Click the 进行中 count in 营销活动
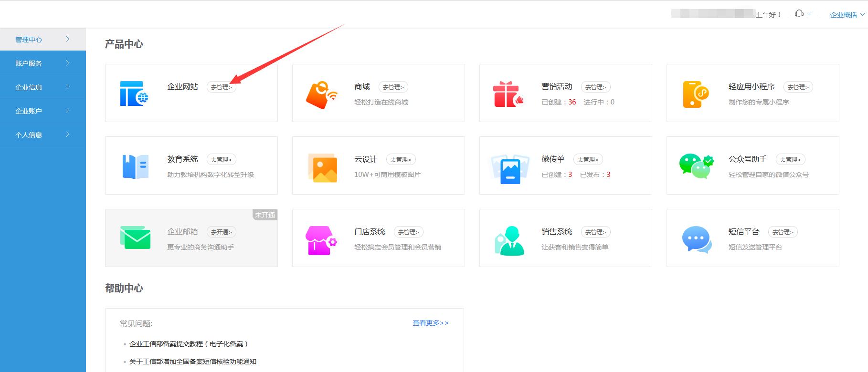This screenshot has width=868, height=372. [613, 102]
